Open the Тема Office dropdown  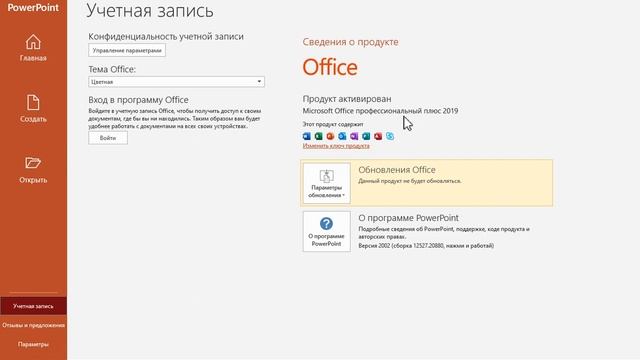[x=176, y=82]
